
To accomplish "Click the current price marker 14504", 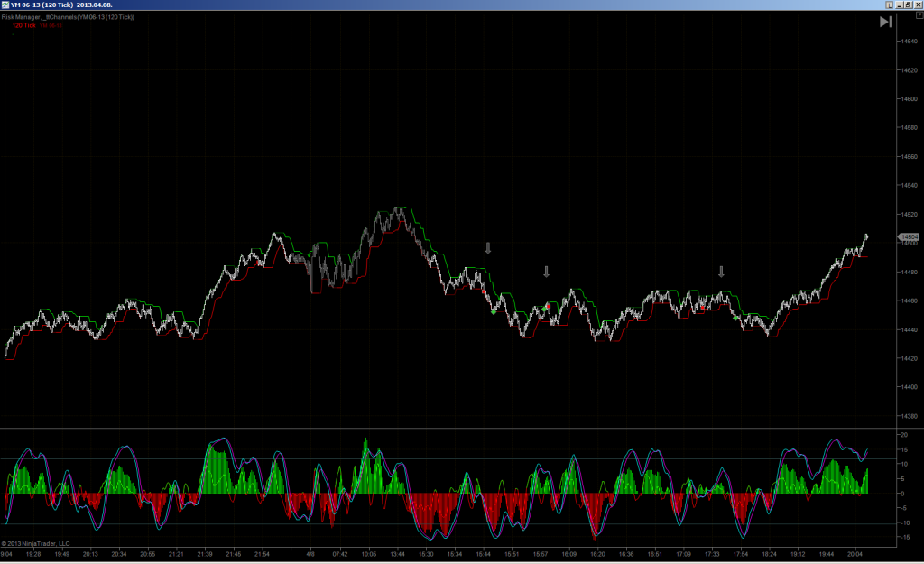I will point(908,237).
